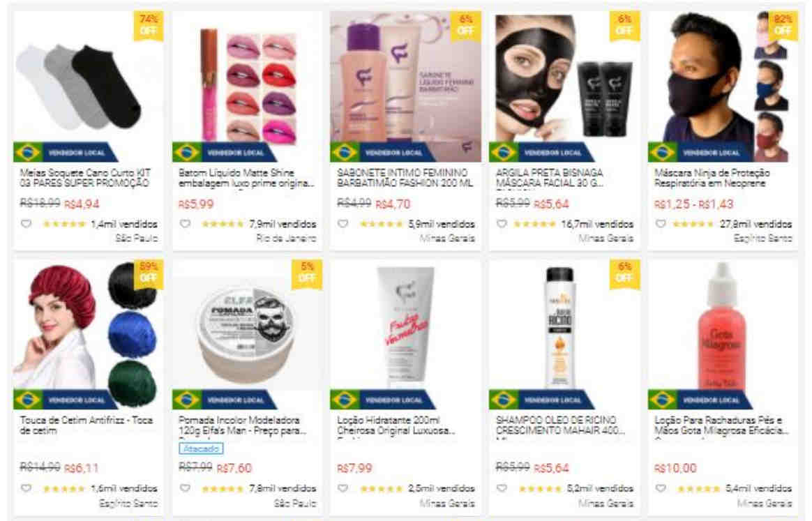Click heart icon on Batom Líquido Matte Shine
This screenshot has width=812, height=521.
(x=185, y=224)
